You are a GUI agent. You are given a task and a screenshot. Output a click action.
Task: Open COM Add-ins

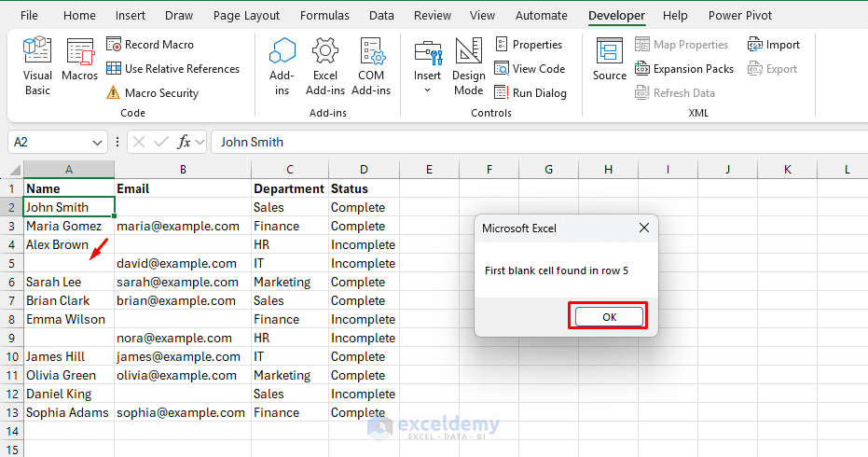point(371,66)
